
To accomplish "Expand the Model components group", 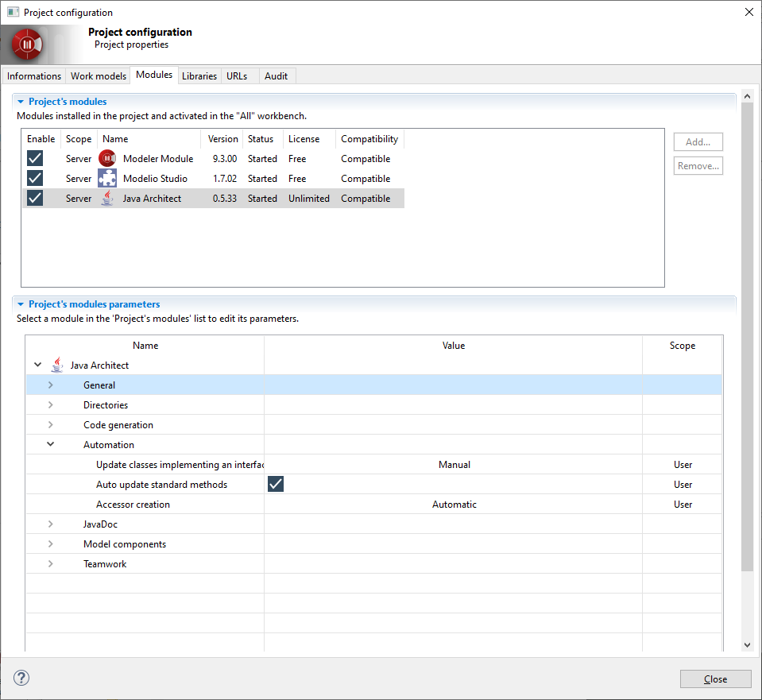I will pos(51,544).
